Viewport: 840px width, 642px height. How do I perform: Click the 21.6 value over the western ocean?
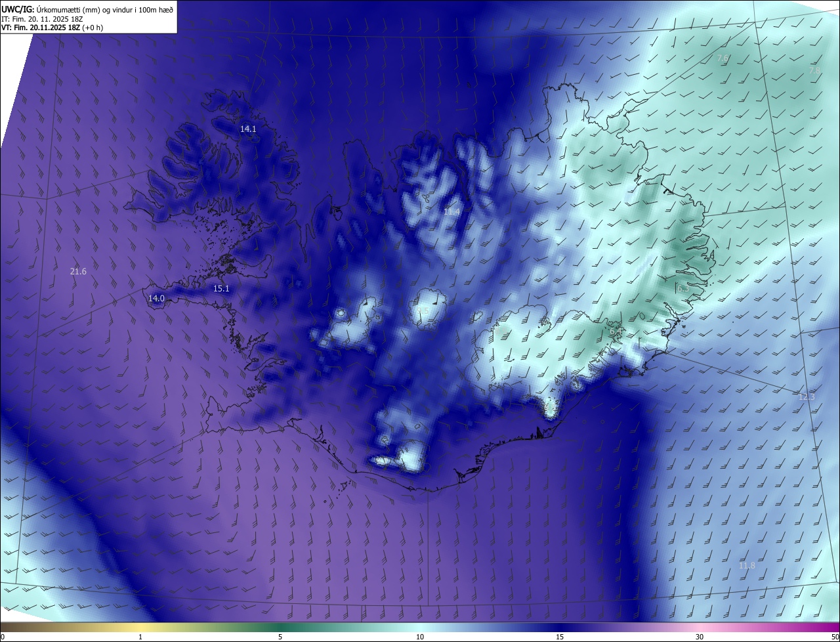coord(78,271)
